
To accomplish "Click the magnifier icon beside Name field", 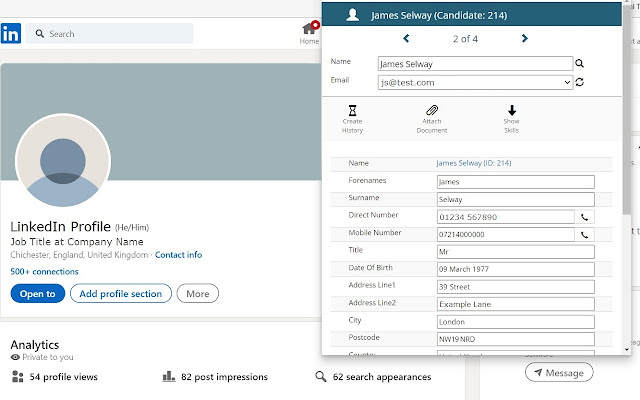I will tap(579, 64).
